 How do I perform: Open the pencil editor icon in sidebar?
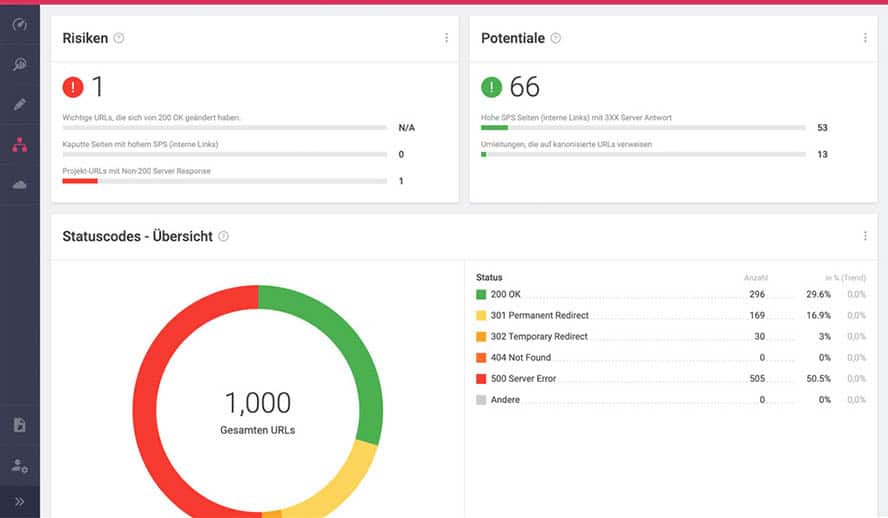[20, 104]
